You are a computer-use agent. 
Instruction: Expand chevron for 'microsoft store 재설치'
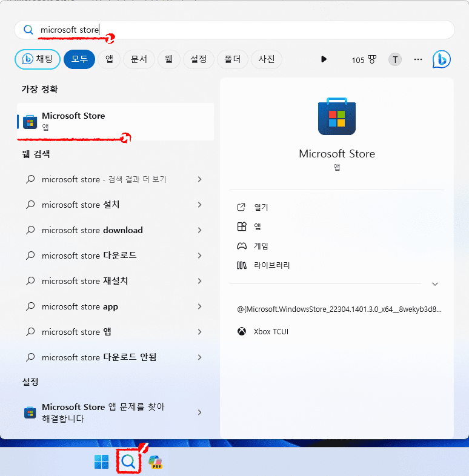coord(199,281)
